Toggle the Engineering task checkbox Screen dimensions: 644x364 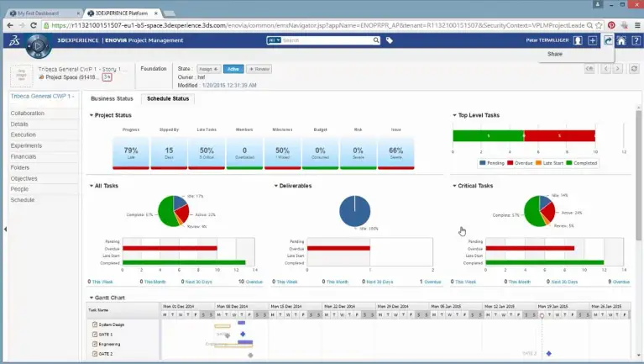tap(95, 344)
